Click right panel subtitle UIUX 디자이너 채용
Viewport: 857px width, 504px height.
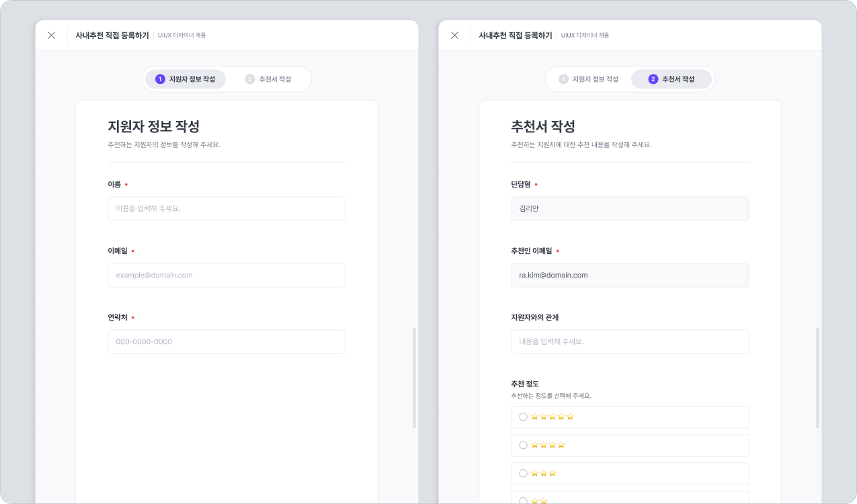[585, 36]
